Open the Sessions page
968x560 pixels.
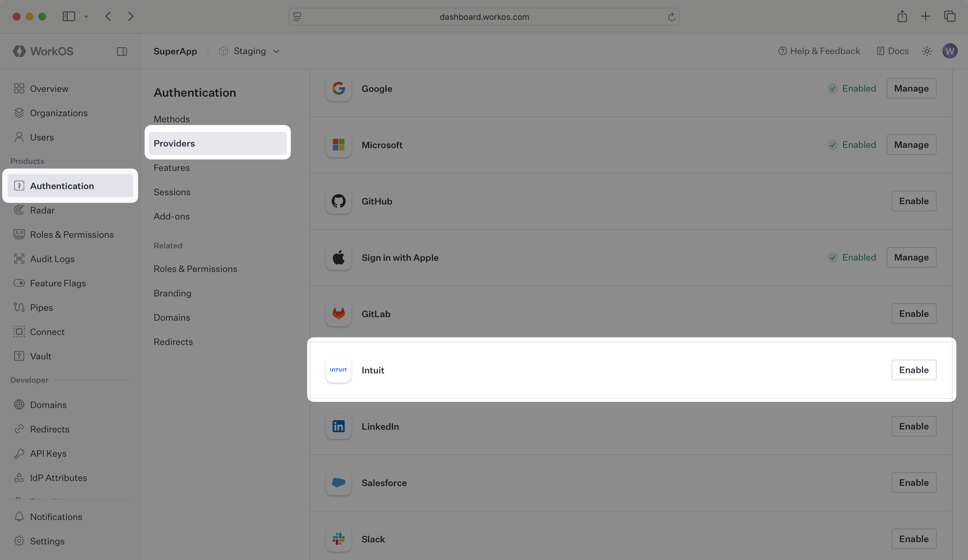(x=172, y=192)
